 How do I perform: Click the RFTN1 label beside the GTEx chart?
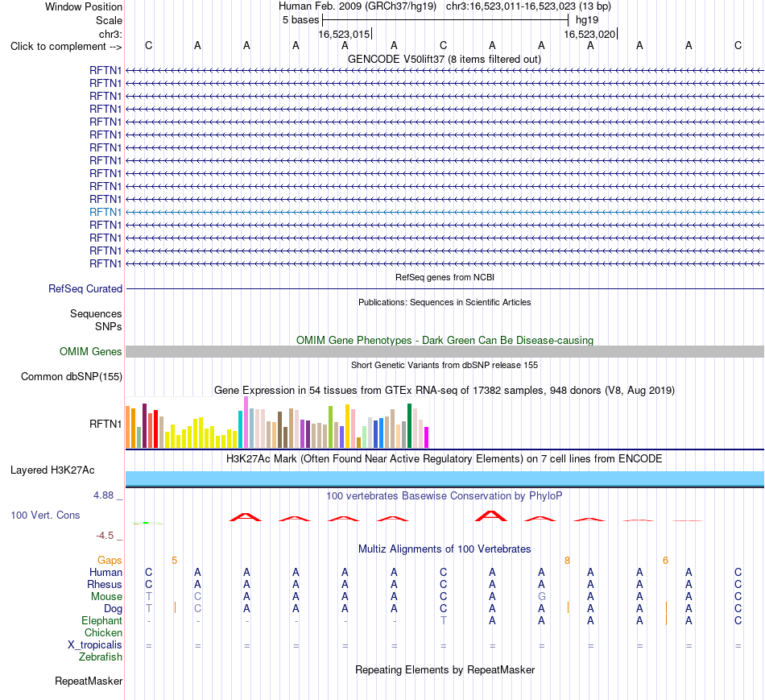coord(105,424)
